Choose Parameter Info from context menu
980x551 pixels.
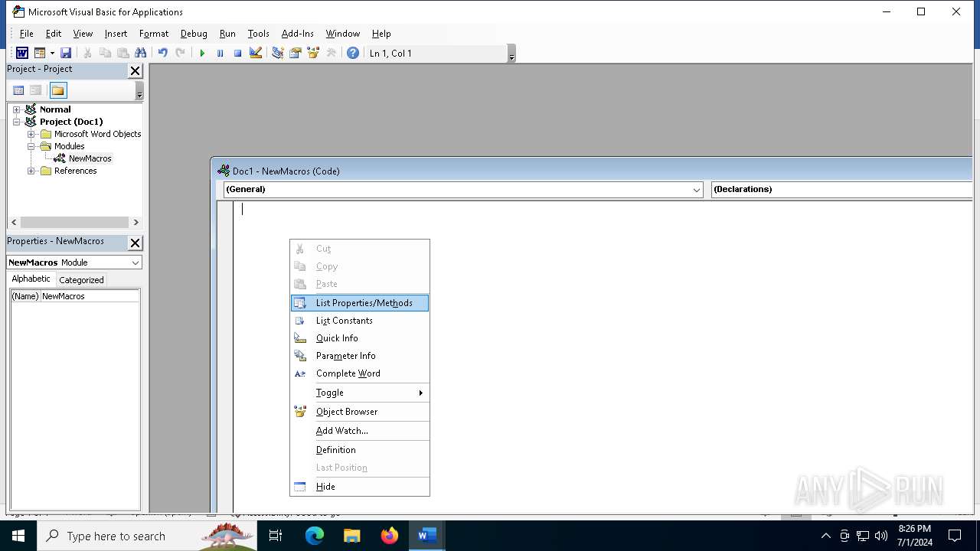(x=360, y=356)
